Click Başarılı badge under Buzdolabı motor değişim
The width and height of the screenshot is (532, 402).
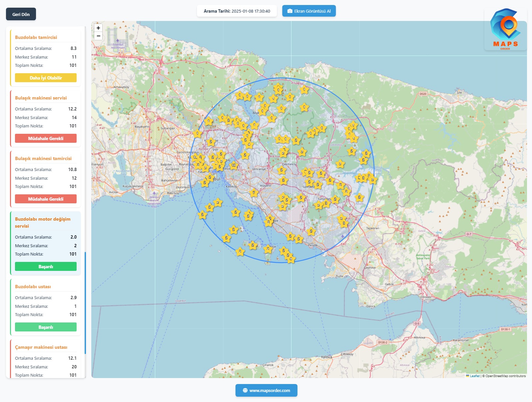pos(46,267)
